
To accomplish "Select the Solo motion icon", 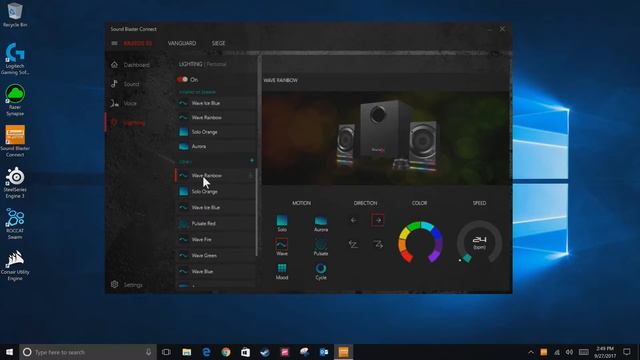I will [x=282, y=223].
